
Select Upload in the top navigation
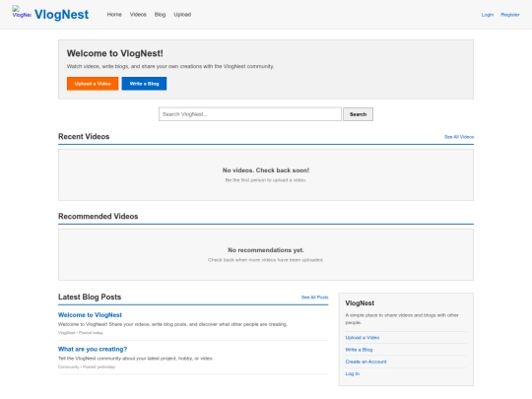182,15
